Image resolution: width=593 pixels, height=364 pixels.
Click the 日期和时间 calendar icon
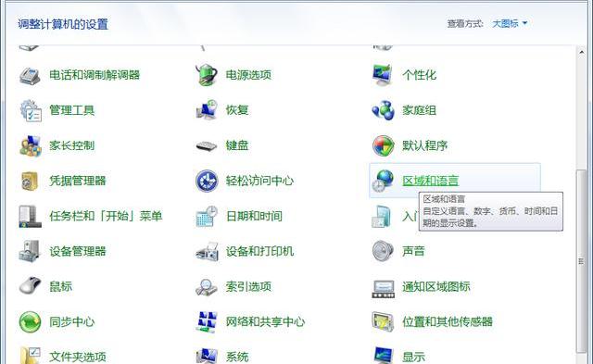207,216
